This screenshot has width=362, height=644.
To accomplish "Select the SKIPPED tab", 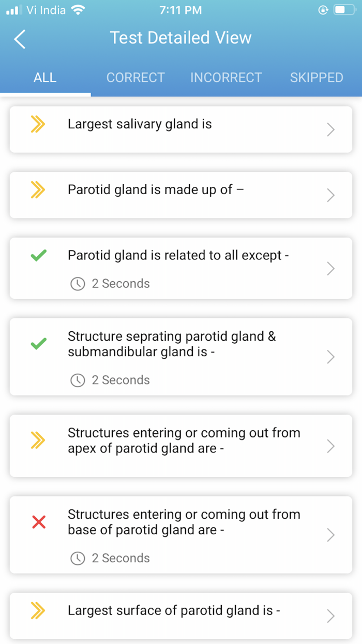I will pos(316,77).
